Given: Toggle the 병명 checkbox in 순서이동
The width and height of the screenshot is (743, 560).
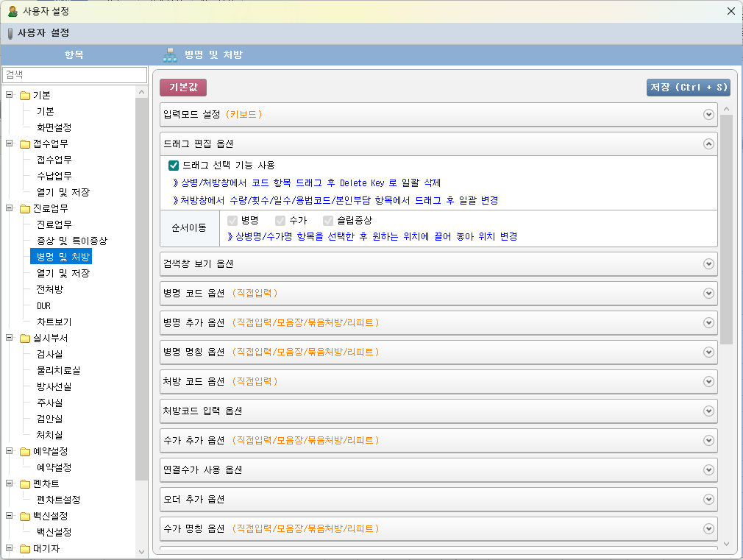Looking at the screenshot, I should tap(233, 221).
